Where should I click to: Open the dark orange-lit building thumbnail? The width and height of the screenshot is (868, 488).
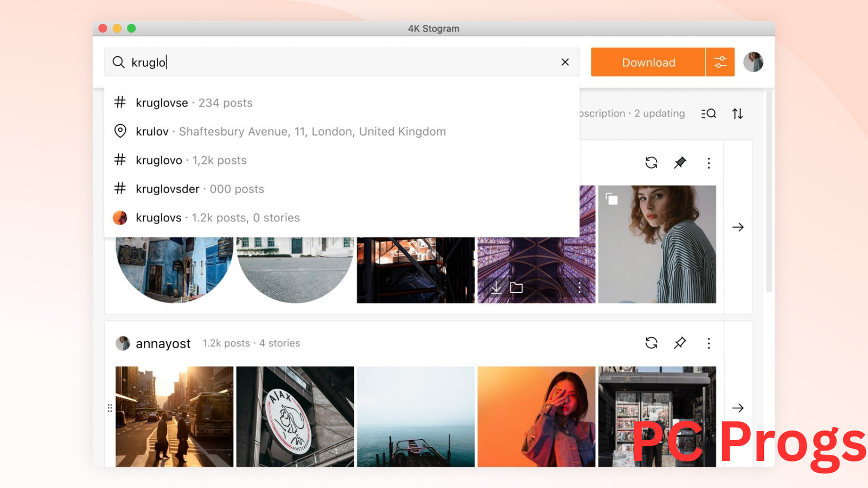pos(416,269)
